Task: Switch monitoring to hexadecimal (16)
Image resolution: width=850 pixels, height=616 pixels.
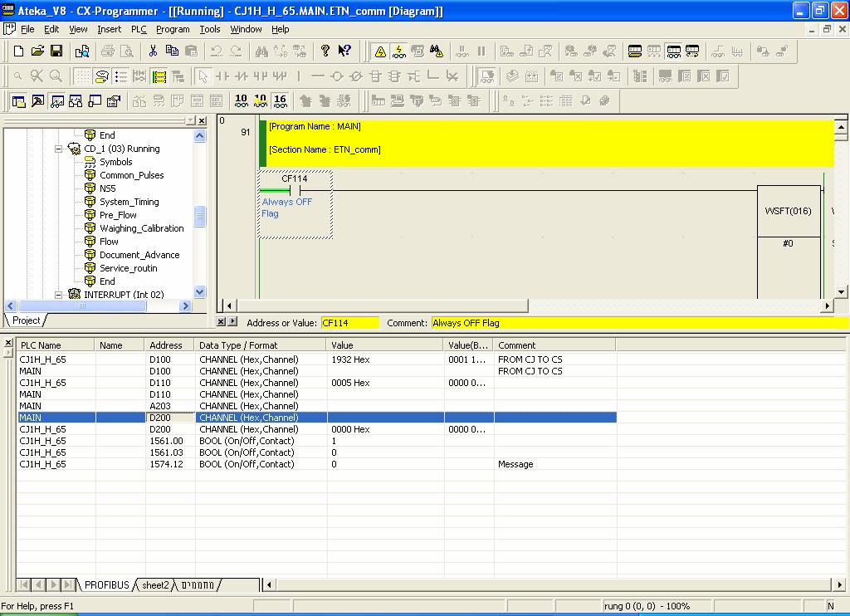Action: click(x=281, y=100)
